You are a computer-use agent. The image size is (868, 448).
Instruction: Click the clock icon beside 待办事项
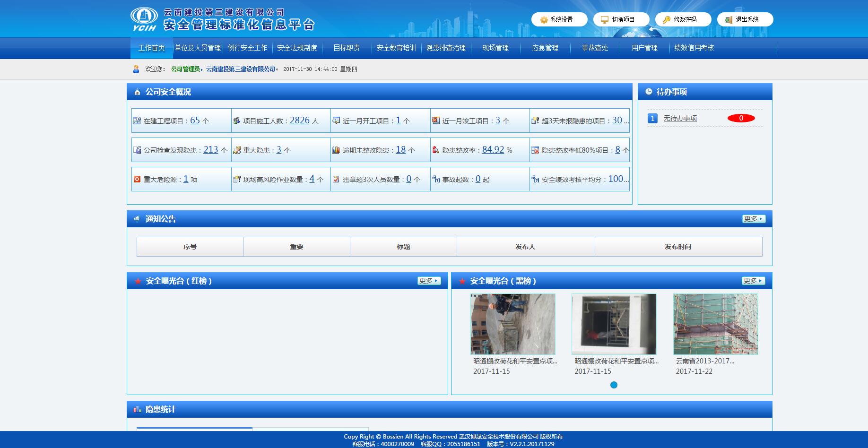(649, 91)
